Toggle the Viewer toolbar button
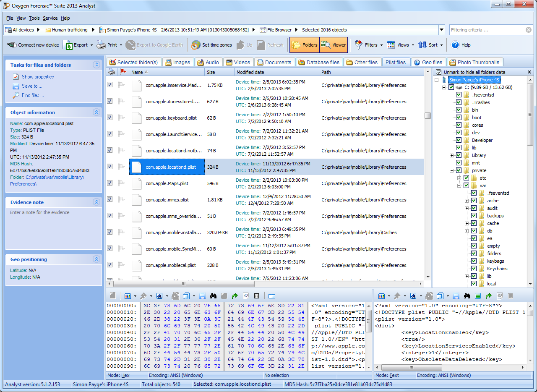Screen dimensions: 537x392 (334, 45)
